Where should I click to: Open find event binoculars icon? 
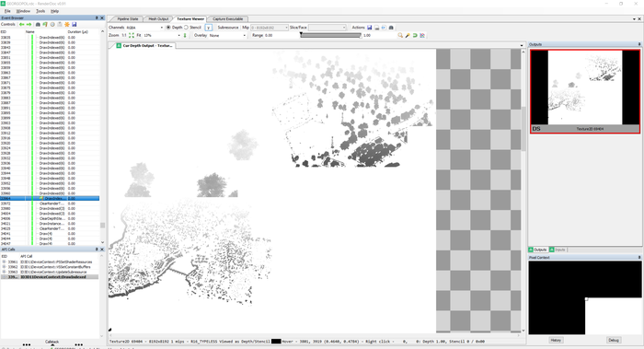tap(38, 25)
